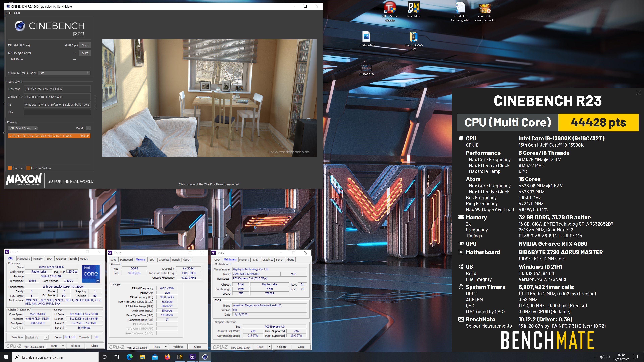The image size is (644, 362).
Task: Open the Cinebench Help menu
Action: [17, 13]
